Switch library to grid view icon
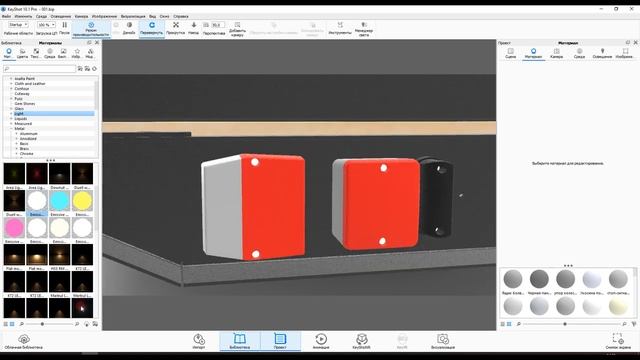 (12, 324)
